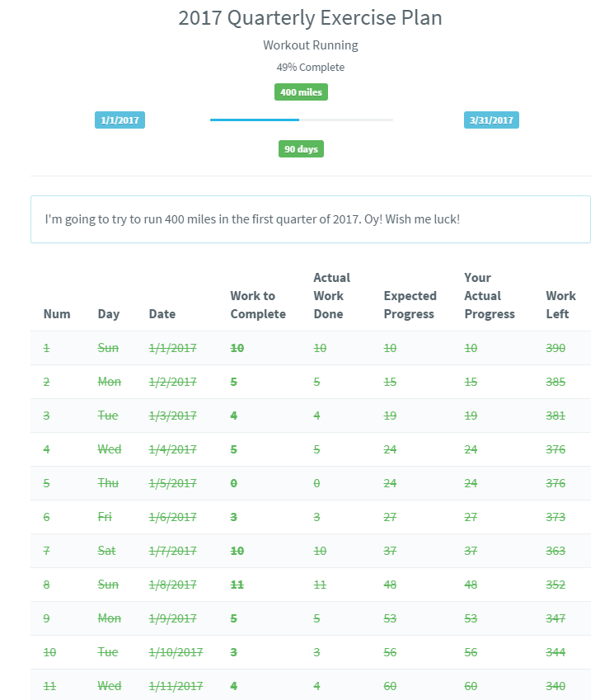Click the blue progress bar
The height and width of the screenshot is (700, 614).
click(x=301, y=120)
